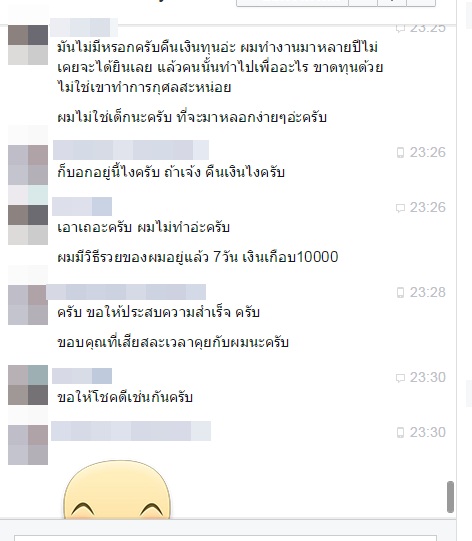Click blurred sender name above เอาเถอะครับ message
This screenshot has height=541, width=472.
point(82,206)
